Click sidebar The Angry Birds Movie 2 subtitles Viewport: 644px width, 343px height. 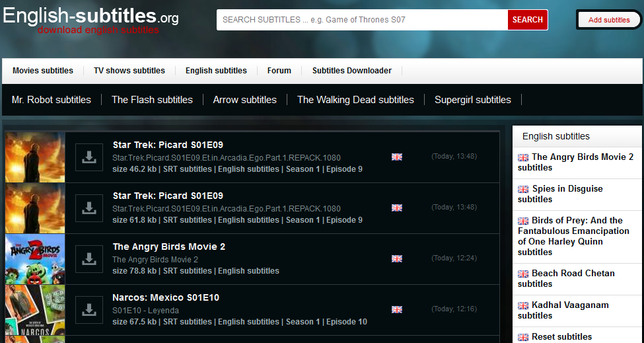[575, 163]
